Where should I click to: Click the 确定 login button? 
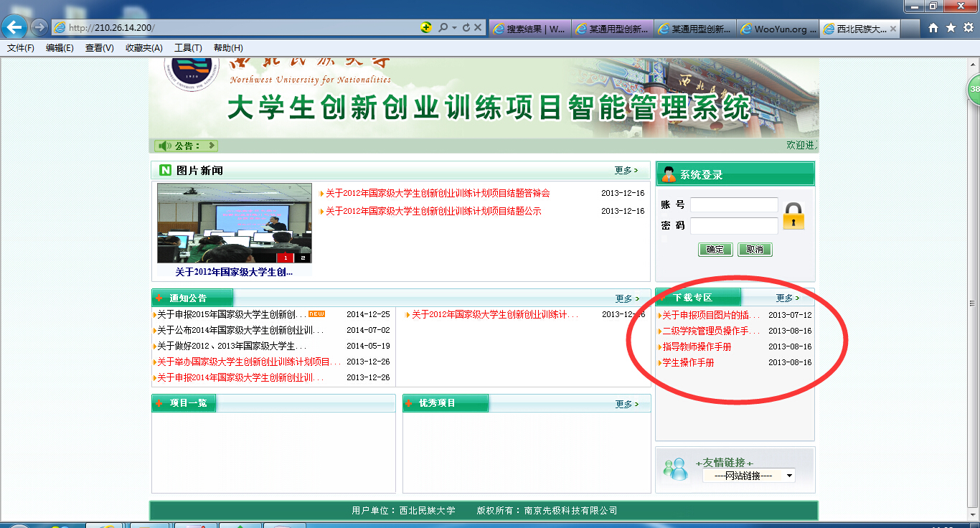[715, 250]
